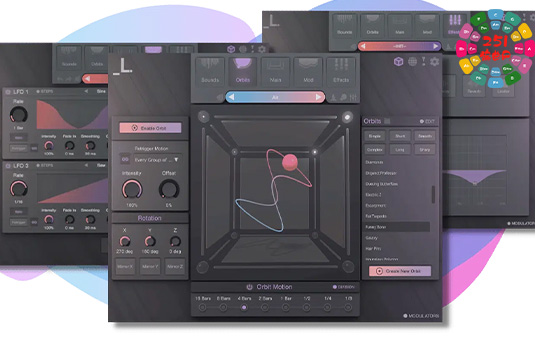
Task: Click the LFO 2 Fade In knob
Action: (x=70, y=219)
